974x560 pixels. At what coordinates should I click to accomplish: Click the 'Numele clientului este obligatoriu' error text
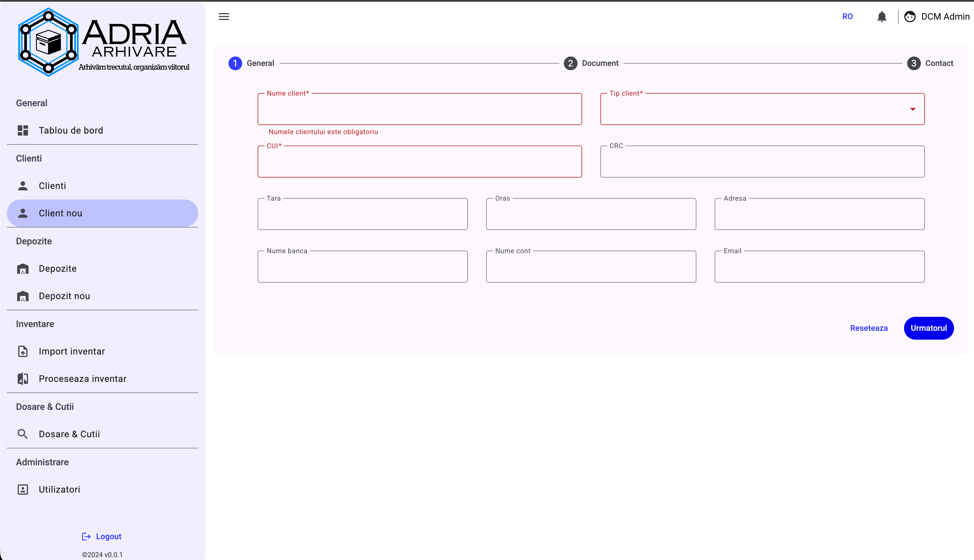pyautogui.click(x=323, y=132)
